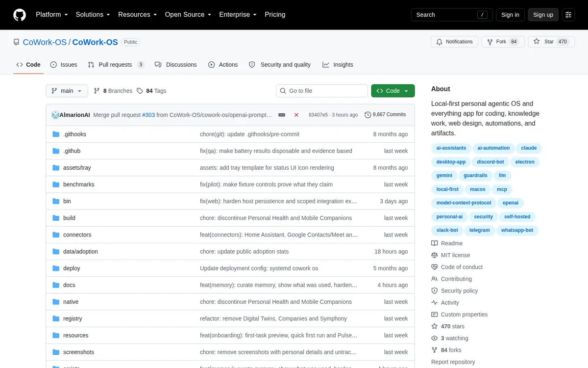Switch to the Issues tab
This screenshot has width=588, height=368.
(64, 65)
